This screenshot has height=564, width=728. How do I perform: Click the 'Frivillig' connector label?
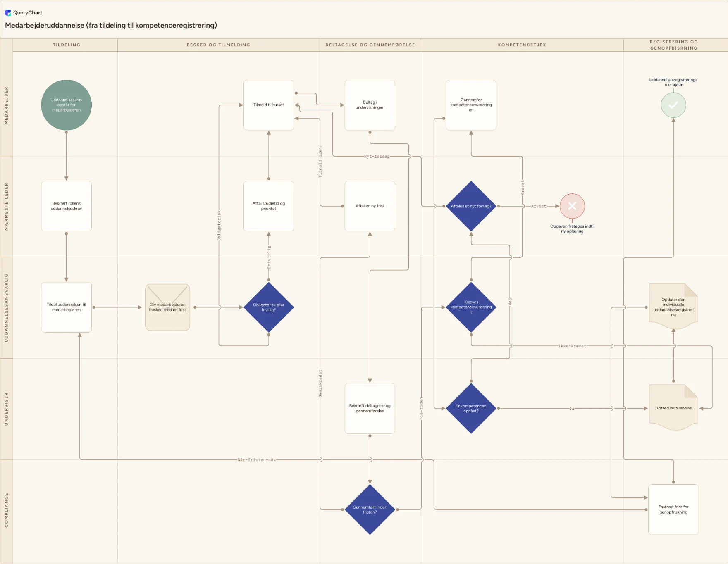(x=269, y=257)
